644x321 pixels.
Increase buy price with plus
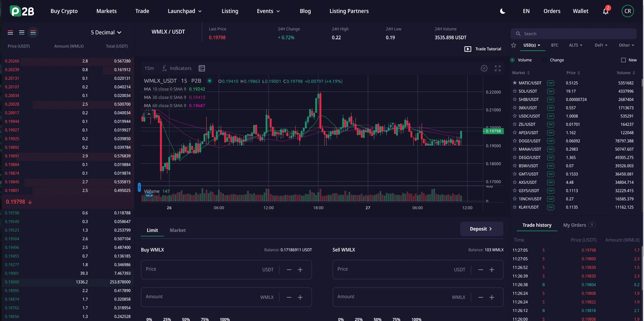coord(300,270)
